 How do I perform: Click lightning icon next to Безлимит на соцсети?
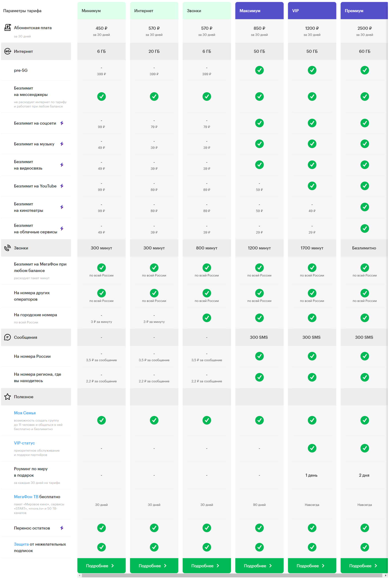[x=62, y=123]
